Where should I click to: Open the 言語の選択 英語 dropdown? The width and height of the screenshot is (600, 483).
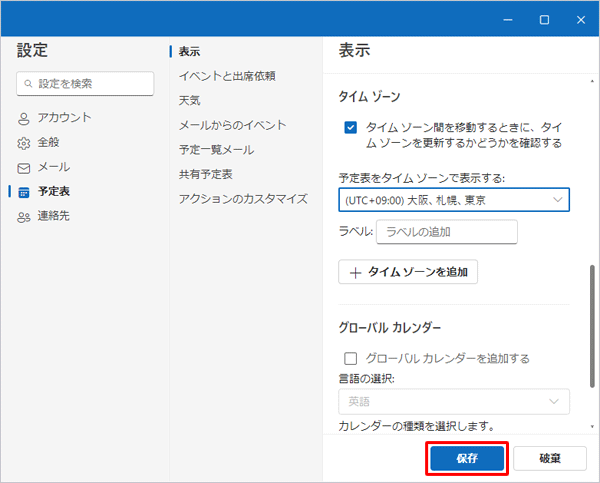pyautogui.click(x=454, y=401)
